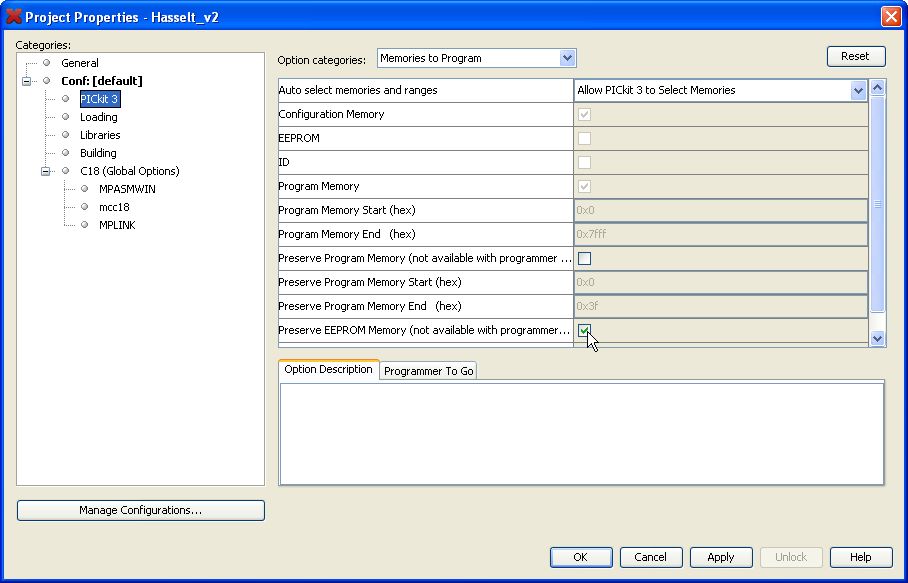
Task: Select the MPLINK linker node
Action: [117, 225]
